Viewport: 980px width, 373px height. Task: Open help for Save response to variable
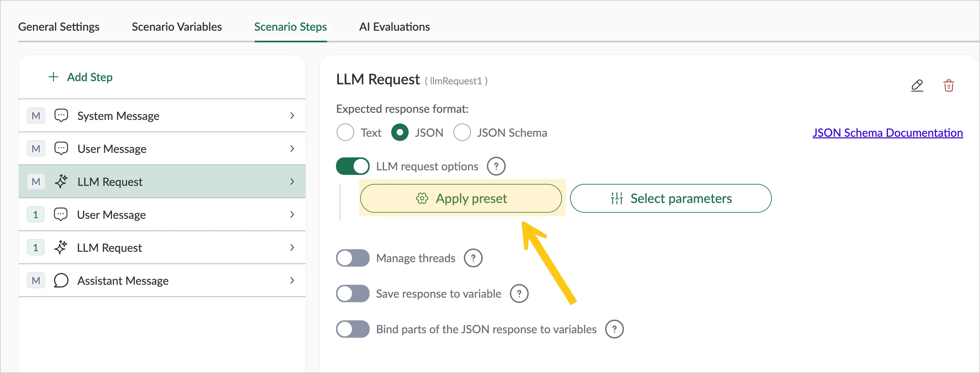tap(519, 293)
